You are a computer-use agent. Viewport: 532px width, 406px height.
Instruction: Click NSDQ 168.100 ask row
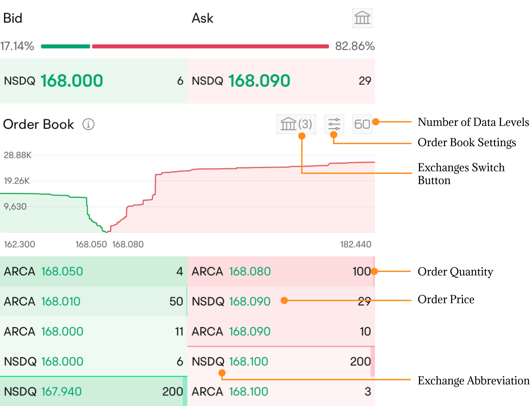281,361
